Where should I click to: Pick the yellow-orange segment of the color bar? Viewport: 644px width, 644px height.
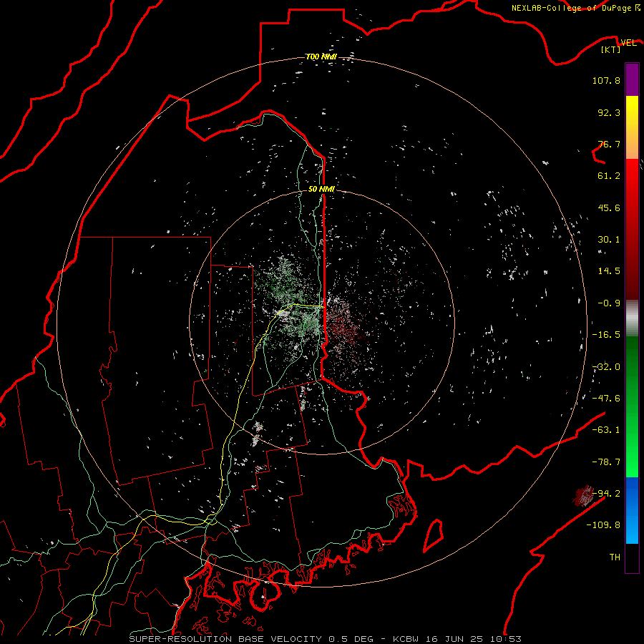click(632, 127)
